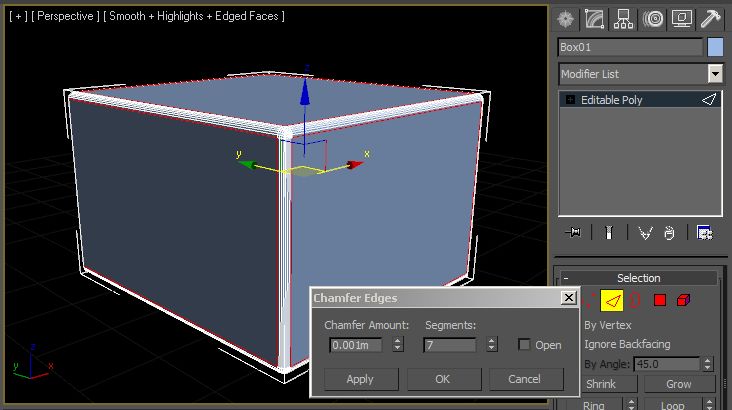Click edge icon beside Editable Poly
The height and width of the screenshot is (410, 732).
pos(709,99)
